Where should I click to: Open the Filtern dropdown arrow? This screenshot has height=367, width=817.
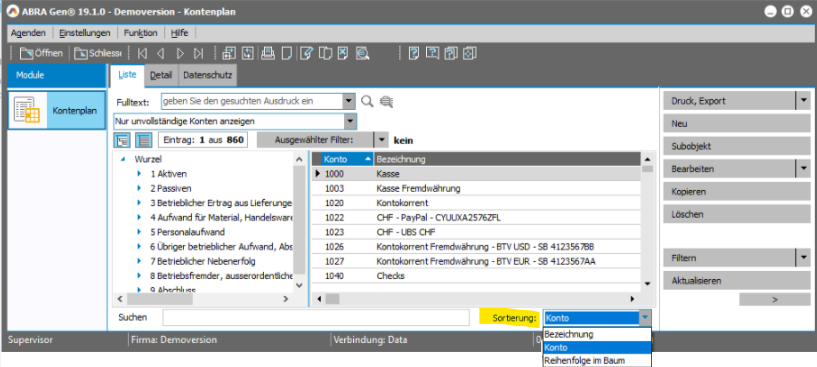click(803, 258)
